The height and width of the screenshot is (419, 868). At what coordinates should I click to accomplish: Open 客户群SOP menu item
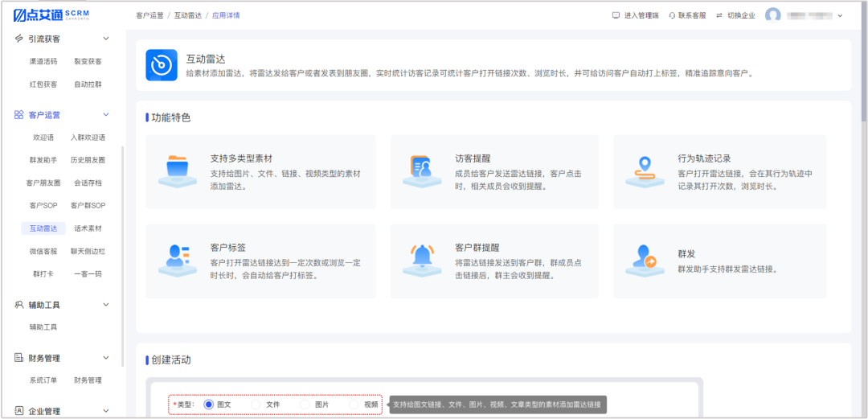point(88,206)
